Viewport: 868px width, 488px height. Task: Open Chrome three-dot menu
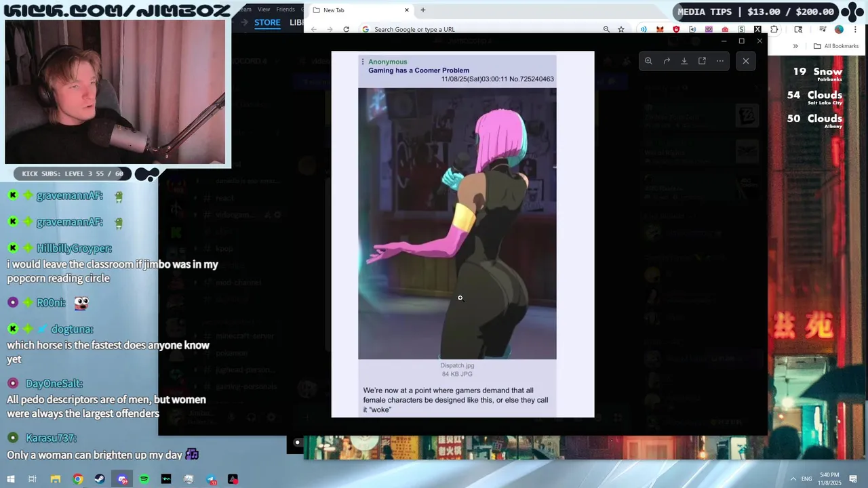854,29
